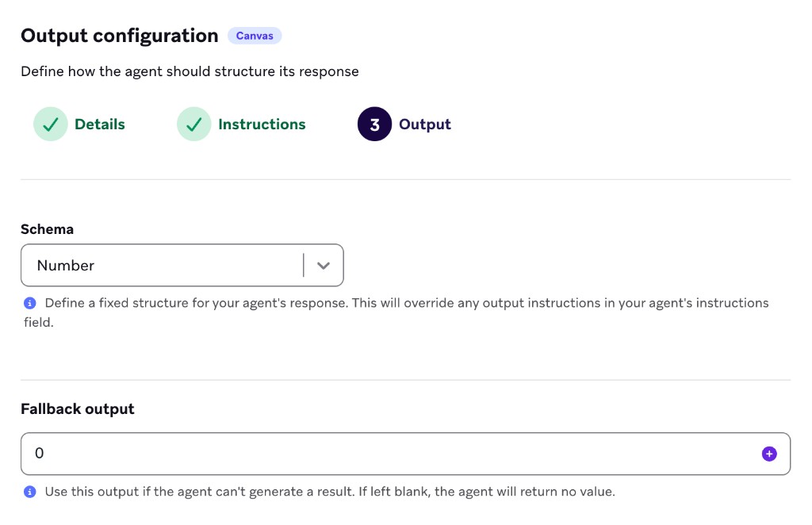
Task: Click the Instructions step checkmark circle
Action: click(193, 125)
